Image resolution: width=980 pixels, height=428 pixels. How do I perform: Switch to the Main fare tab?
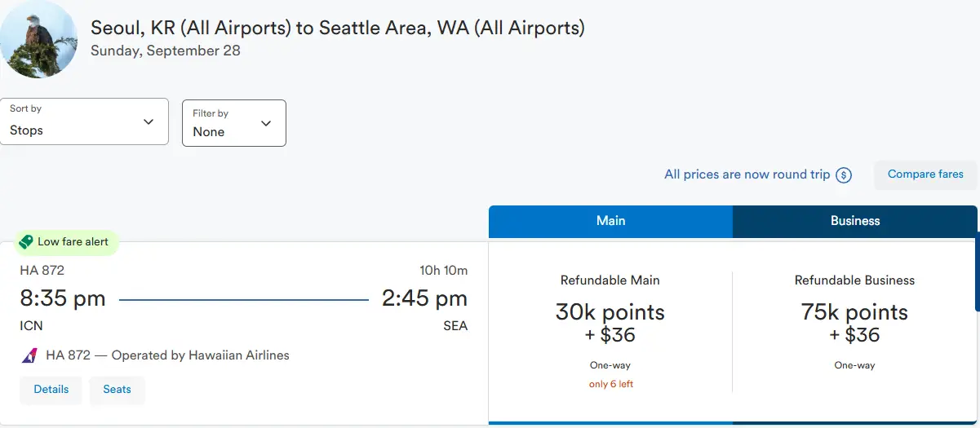610,221
